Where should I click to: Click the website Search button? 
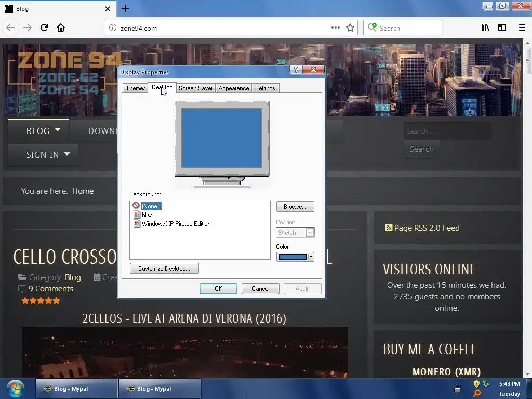[421, 149]
